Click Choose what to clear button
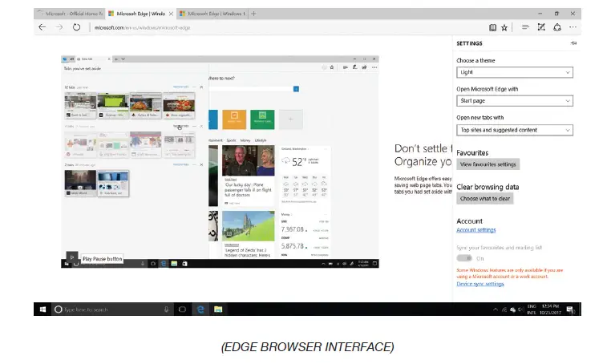The height and width of the screenshot is (364, 611). (485, 198)
